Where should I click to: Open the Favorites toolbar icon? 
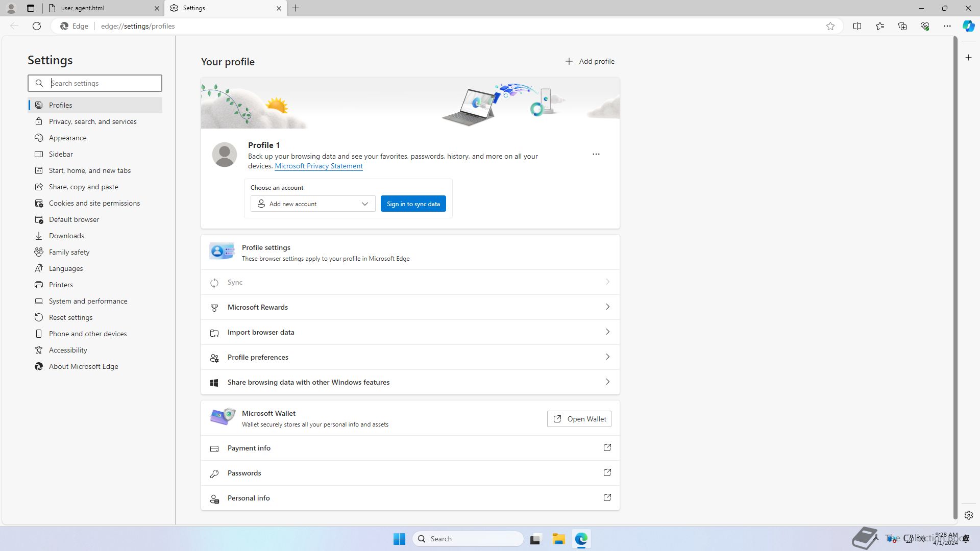point(880,26)
